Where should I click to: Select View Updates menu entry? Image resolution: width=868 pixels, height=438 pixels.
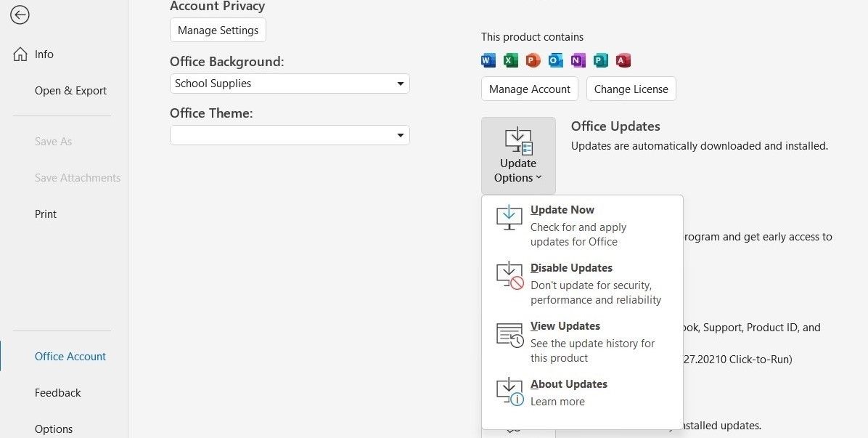point(582,341)
